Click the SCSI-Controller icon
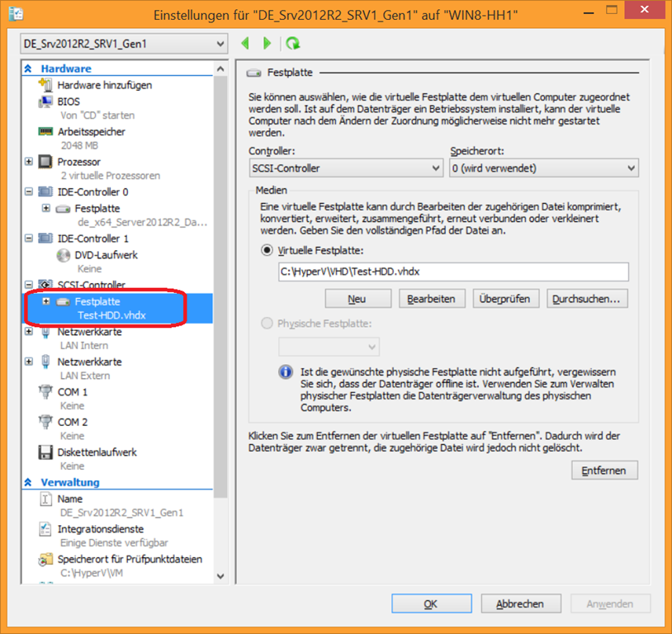The image size is (672, 634). pyautogui.click(x=45, y=284)
